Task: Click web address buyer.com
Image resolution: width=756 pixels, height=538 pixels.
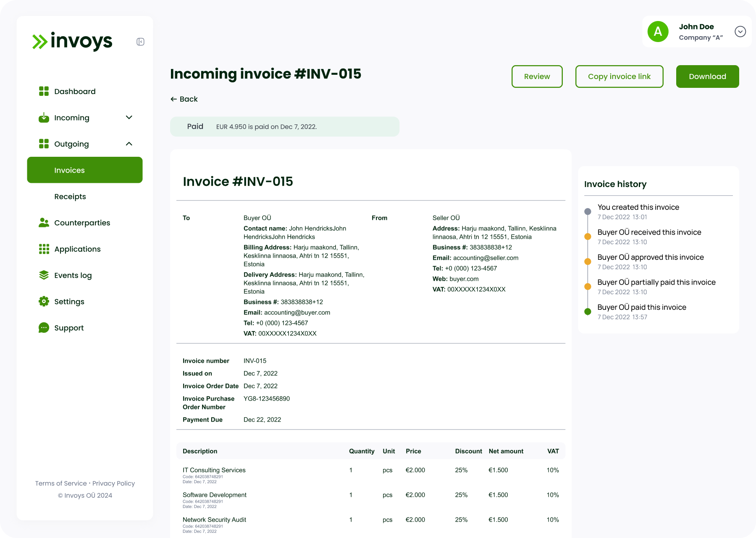Action: coord(464,279)
